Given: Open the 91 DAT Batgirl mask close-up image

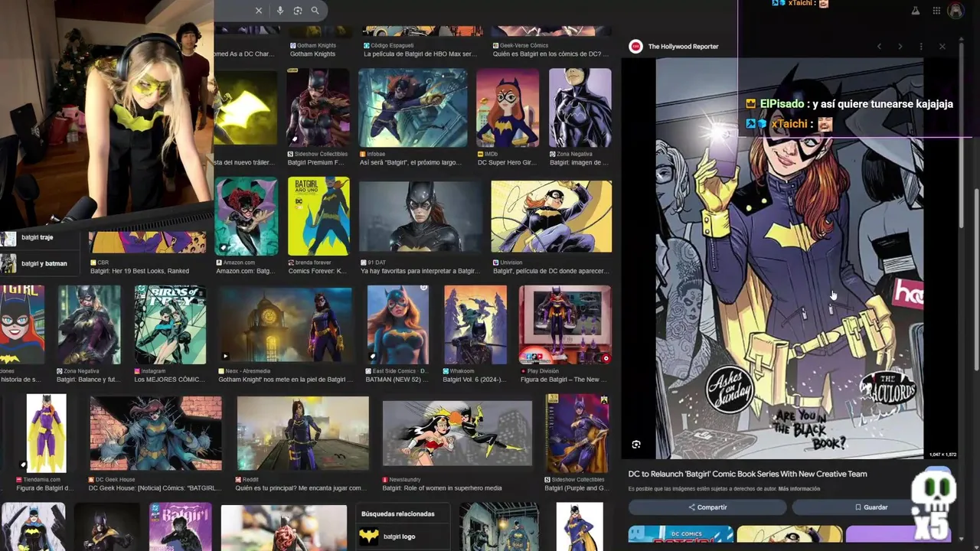Looking at the screenshot, I should click(x=421, y=217).
